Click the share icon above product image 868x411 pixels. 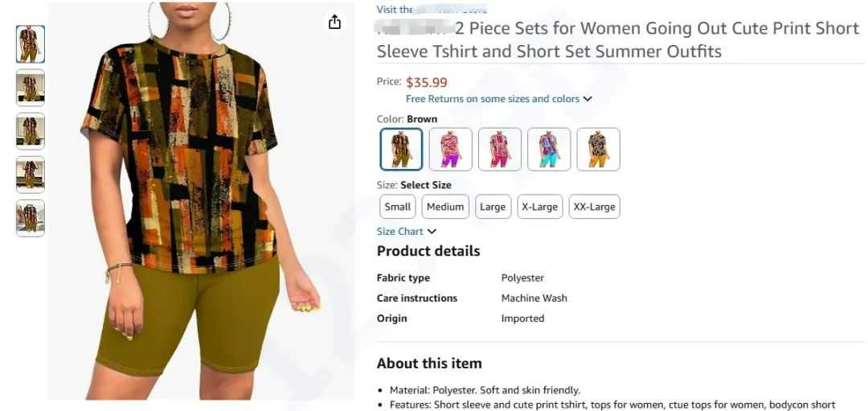(334, 23)
